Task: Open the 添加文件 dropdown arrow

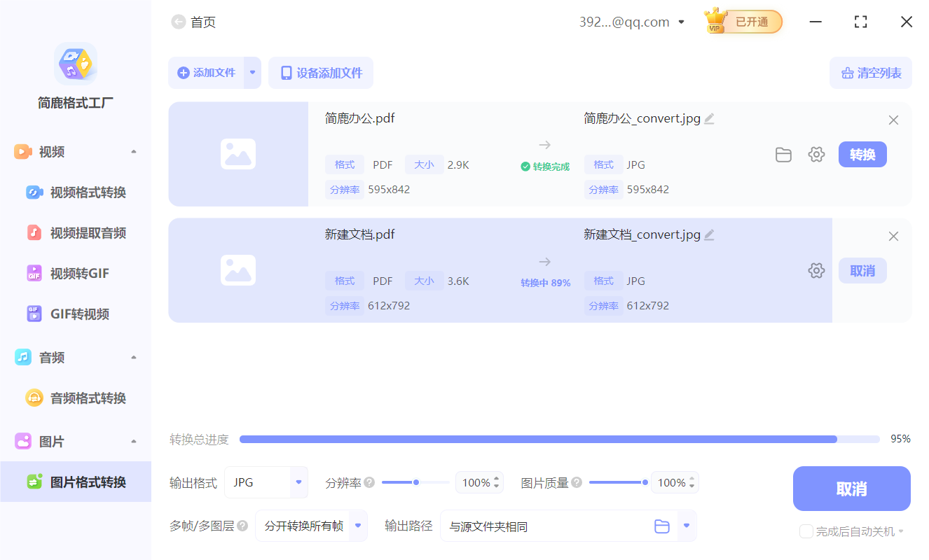Action: click(x=252, y=73)
